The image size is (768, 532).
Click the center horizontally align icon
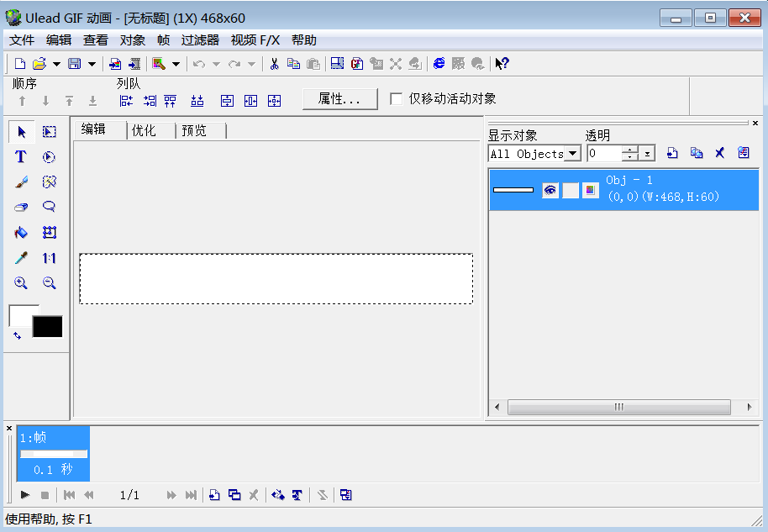pos(250,101)
